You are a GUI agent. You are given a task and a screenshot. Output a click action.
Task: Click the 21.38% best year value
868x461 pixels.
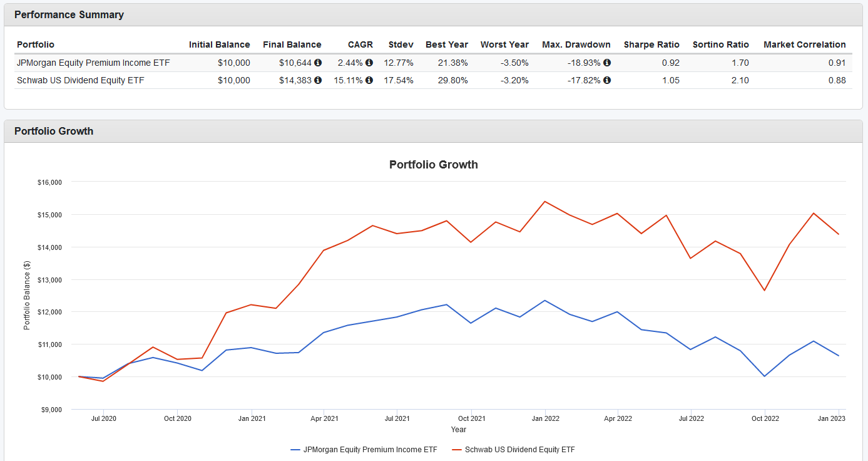coord(454,63)
